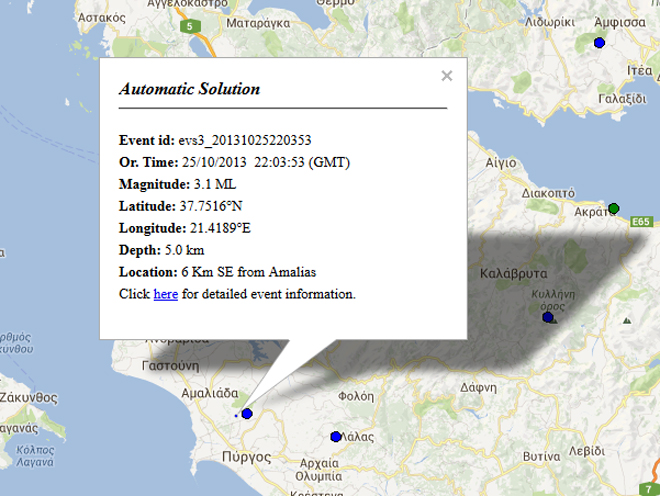
Task: Close the Automatic Solution popup
Action: point(447,75)
